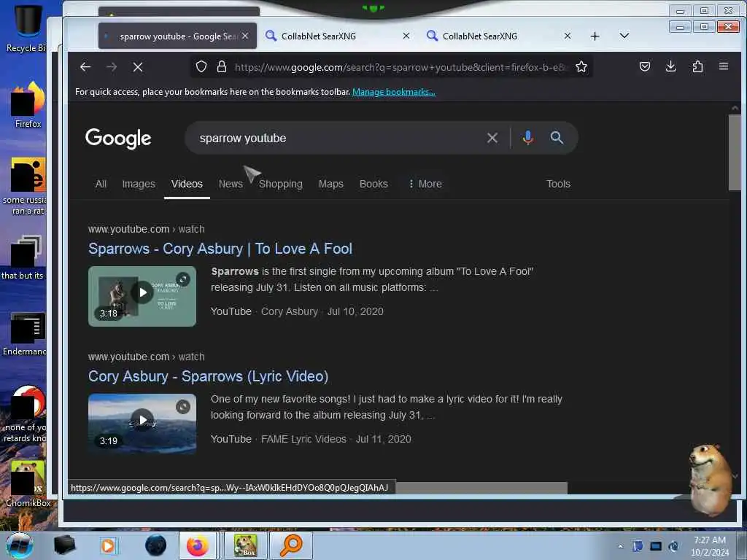Image resolution: width=747 pixels, height=560 pixels.
Task: Click the 'www.youtube.com › watch' text above Sparrows result
Action: (146, 229)
